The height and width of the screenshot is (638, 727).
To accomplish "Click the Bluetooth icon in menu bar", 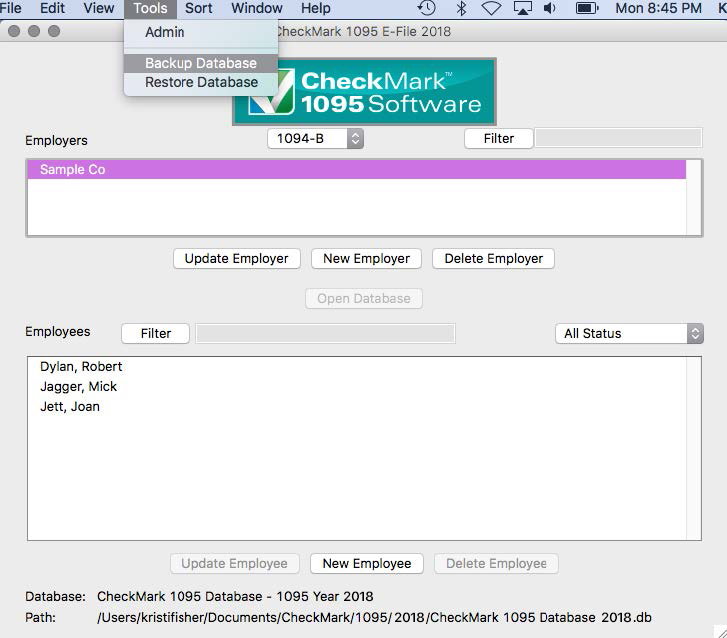I will [x=461, y=9].
